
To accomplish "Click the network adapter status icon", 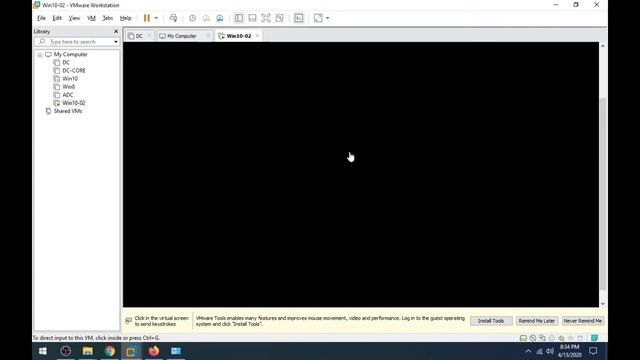I will tap(542, 338).
